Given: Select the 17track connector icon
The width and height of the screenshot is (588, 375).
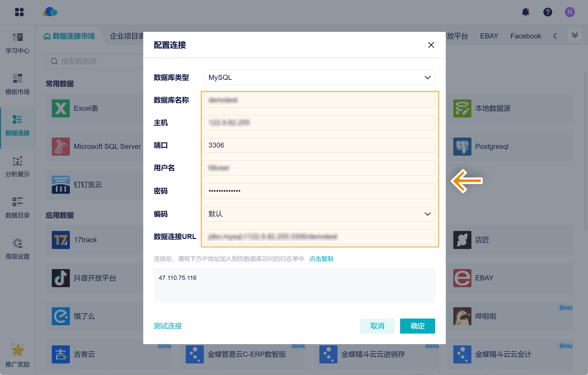Looking at the screenshot, I should [61, 240].
